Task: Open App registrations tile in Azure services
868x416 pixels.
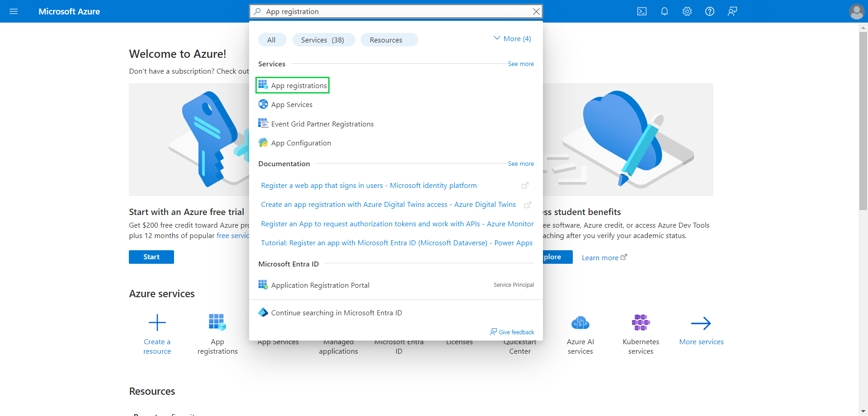Action: click(x=217, y=334)
